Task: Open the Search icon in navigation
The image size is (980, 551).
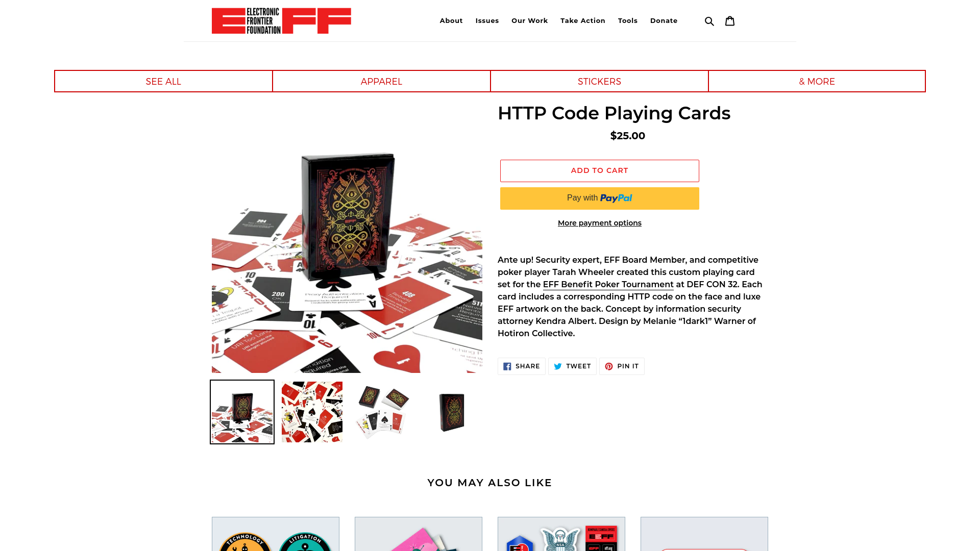Action: tap(709, 20)
